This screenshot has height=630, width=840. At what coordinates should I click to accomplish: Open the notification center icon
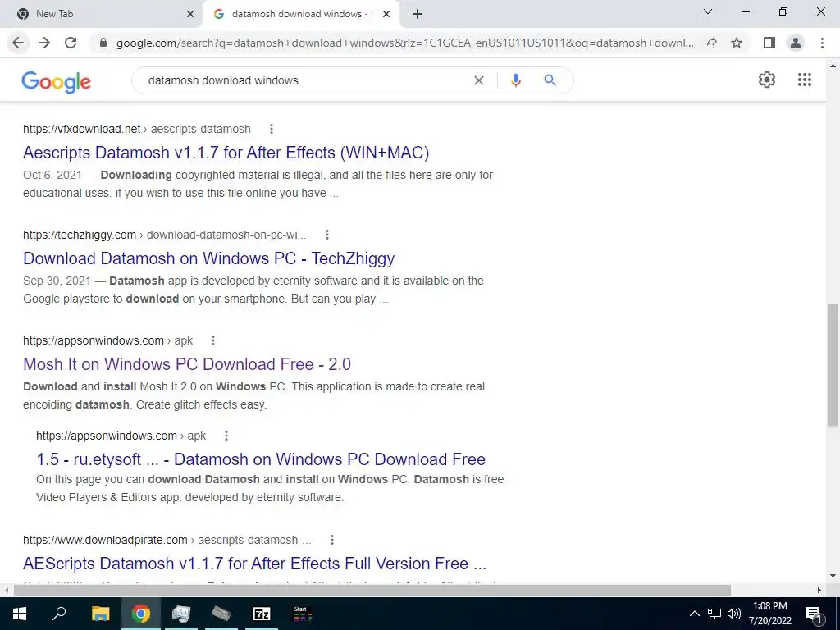(x=814, y=614)
